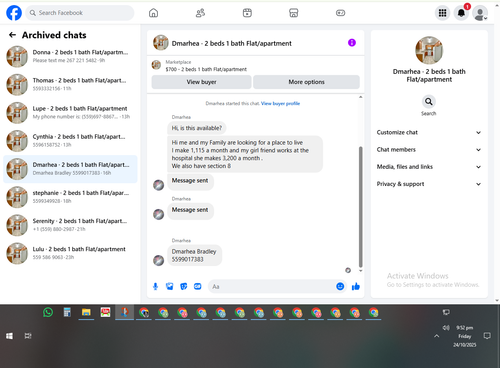Image resolution: width=500 pixels, height=368 pixels.
Task: Go to the Home feed icon
Action: pyautogui.click(x=153, y=13)
